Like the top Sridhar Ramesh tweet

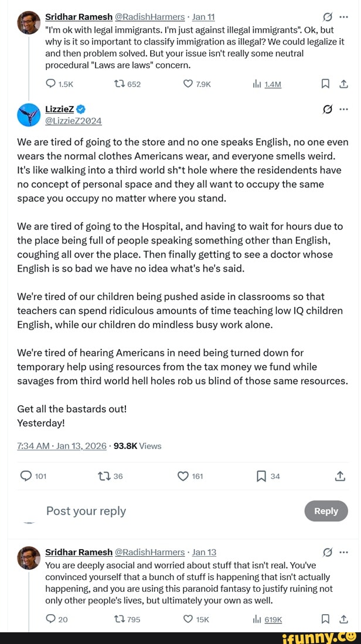coord(188,84)
